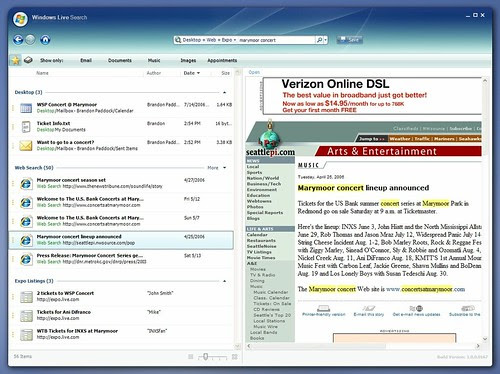
Task: Click the Restaurants link in seattlepi sidebar
Action: coord(261,240)
